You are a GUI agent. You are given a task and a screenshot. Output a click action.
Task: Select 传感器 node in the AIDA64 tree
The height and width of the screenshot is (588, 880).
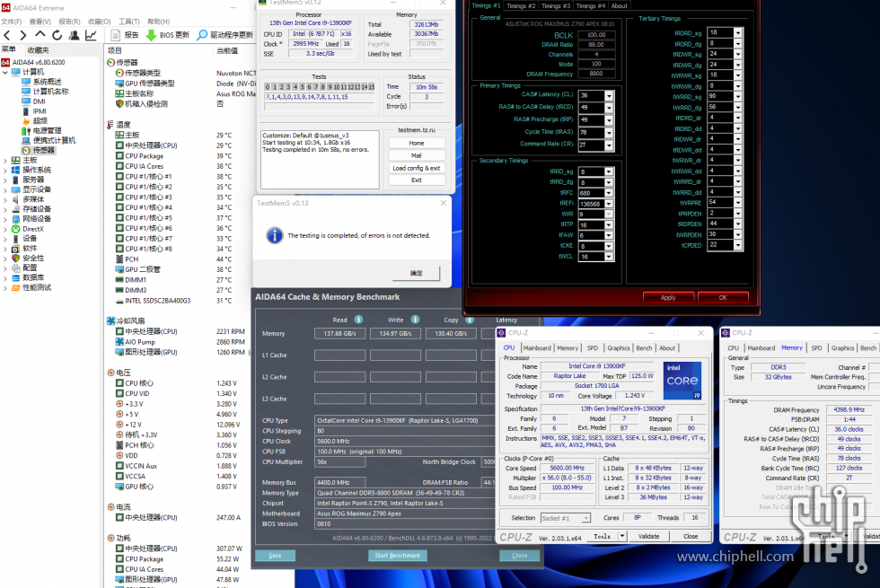tap(38, 151)
